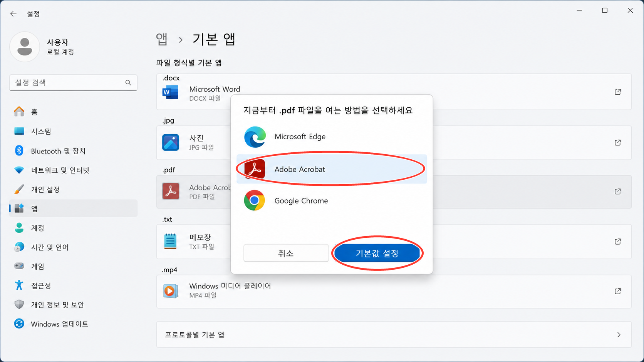Viewport: 644px width, 362px height.
Task: Click the 메모장 label
Action: [200, 237]
